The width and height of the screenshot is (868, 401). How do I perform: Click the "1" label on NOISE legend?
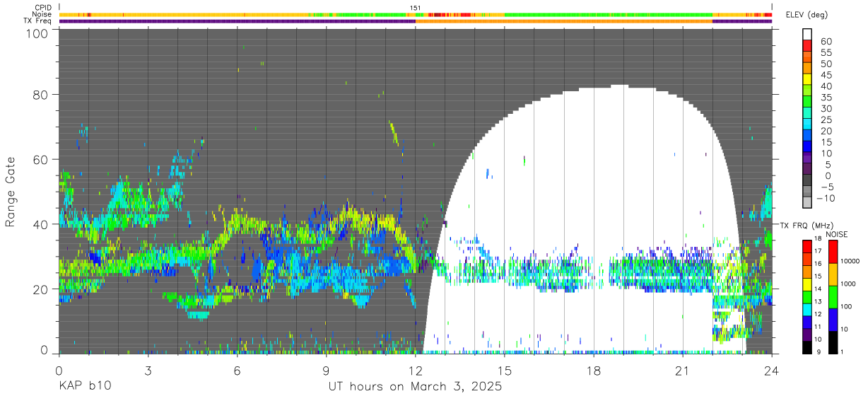tap(843, 351)
